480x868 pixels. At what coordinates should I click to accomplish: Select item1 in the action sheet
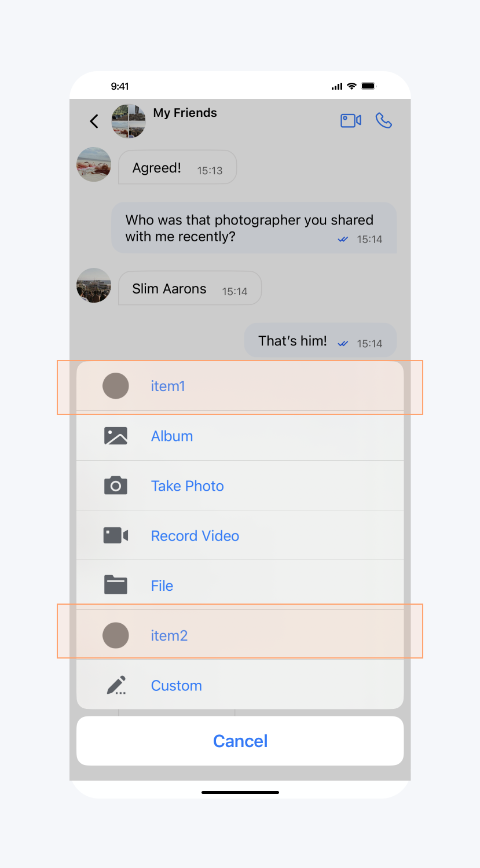168,387
